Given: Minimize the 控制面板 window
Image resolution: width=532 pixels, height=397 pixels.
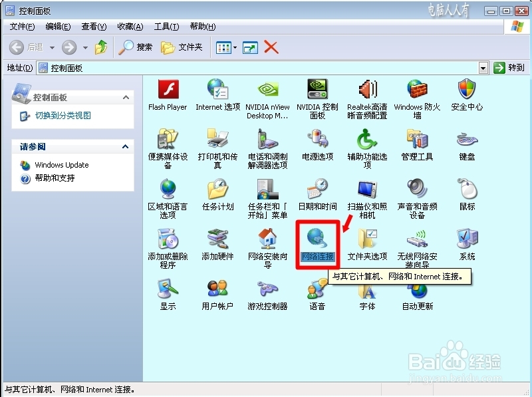Looking at the screenshot, I should pos(491,11).
